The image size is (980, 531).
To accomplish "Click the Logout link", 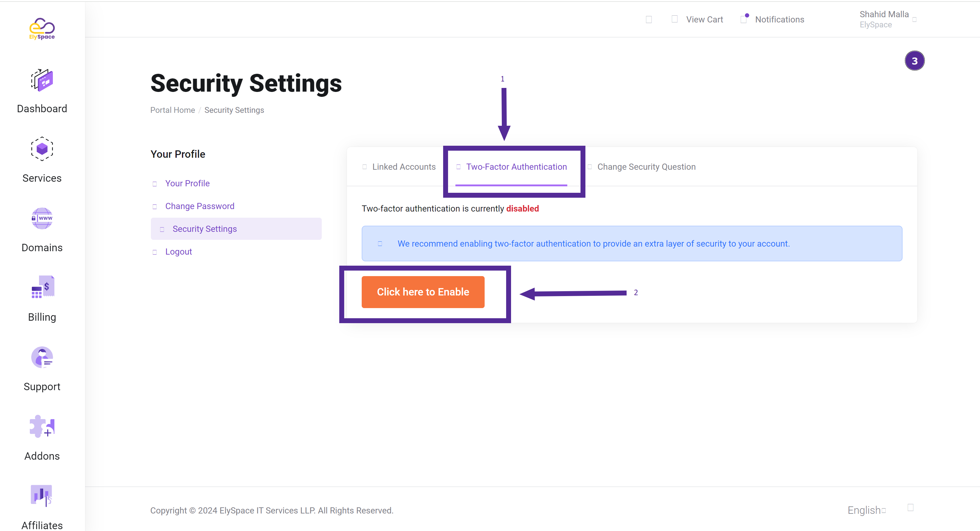I will 179,252.
